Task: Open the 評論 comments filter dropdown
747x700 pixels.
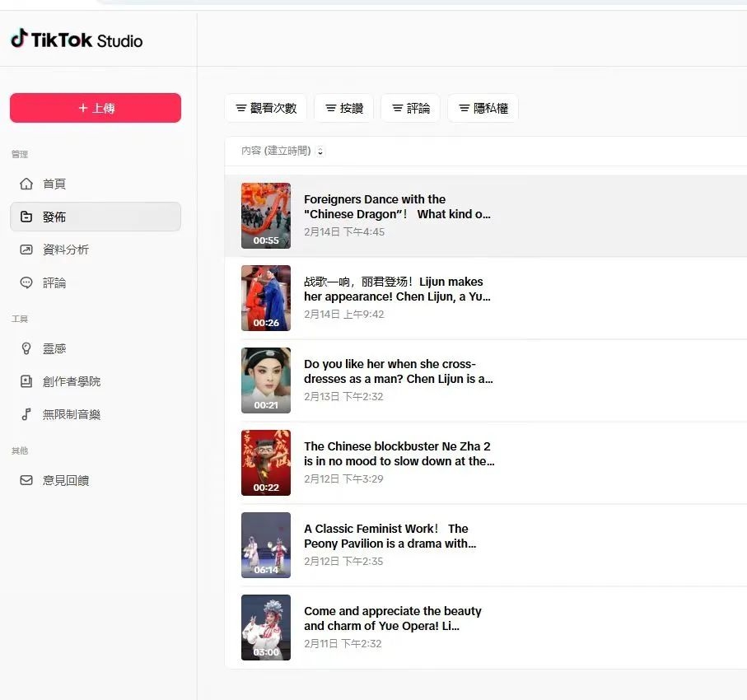Action: (x=410, y=108)
